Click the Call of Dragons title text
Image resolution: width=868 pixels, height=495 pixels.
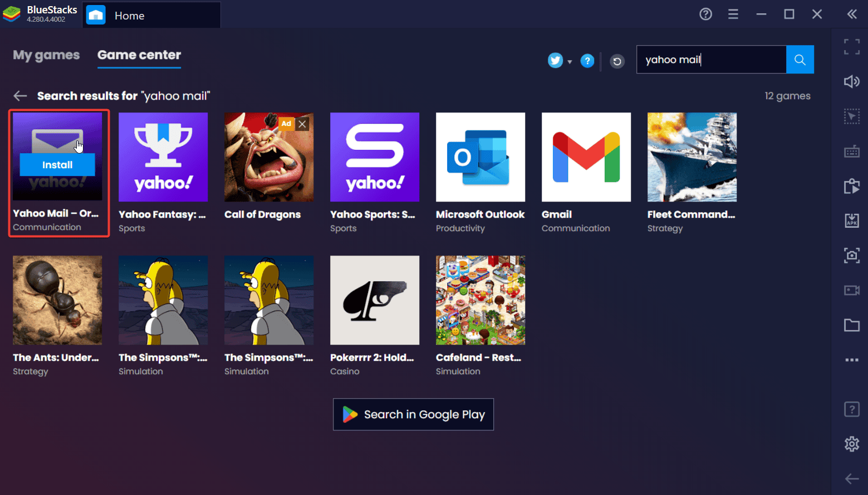pyautogui.click(x=262, y=215)
